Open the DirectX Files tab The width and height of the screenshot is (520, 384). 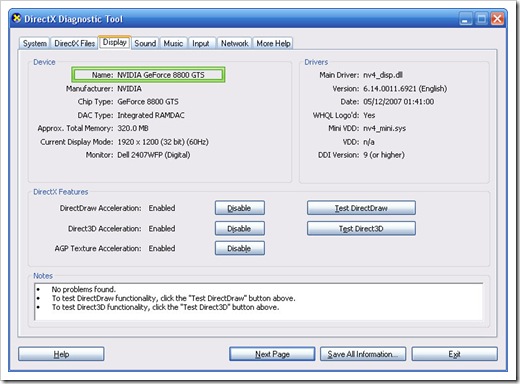point(74,43)
